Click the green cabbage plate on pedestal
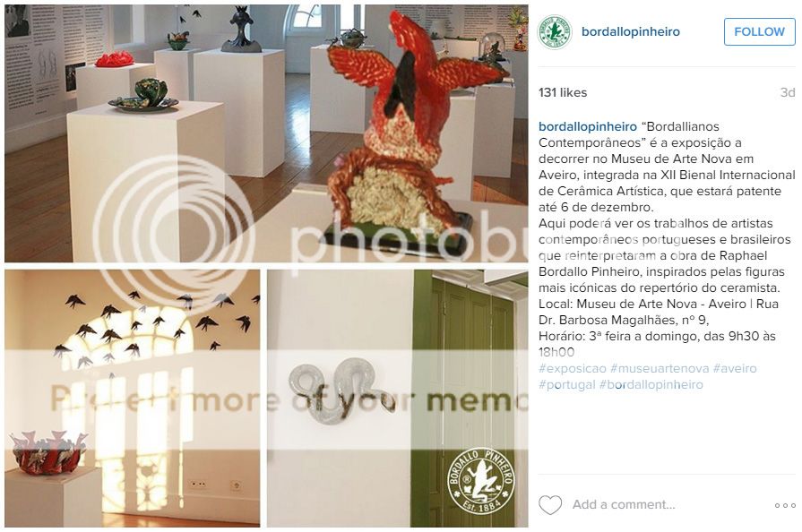 [145, 96]
